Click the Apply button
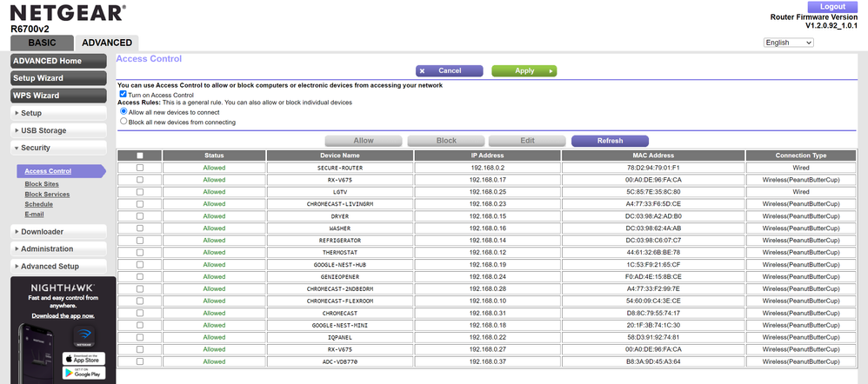The width and height of the screenshot is (868, 384). click(524, 71)
